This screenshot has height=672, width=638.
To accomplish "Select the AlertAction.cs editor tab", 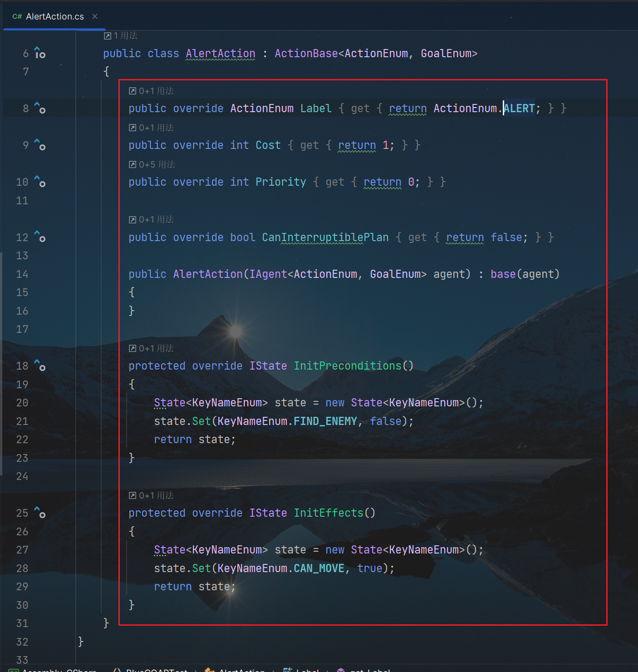I will tap(54, 16).
